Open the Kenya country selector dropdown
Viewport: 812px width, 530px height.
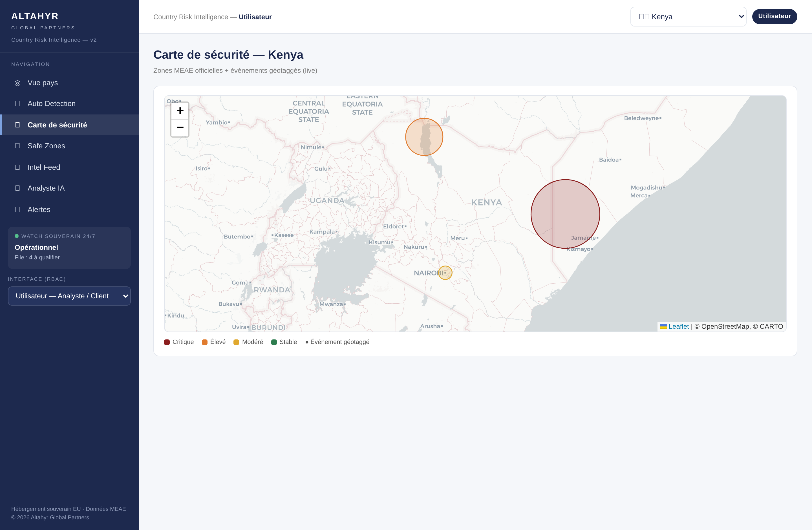pyautogui.click(x=688, y=17)
